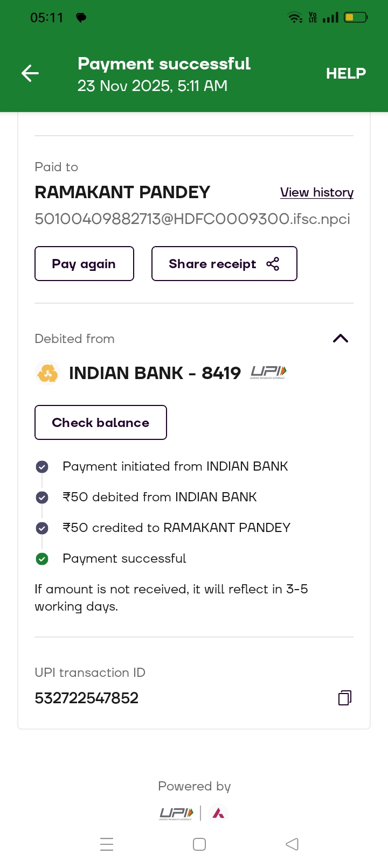Image resolution: width=388 pixels, height=868 pixels.
Task: Tap the Axis Bank logo in footer
Action: pos(218,813)
